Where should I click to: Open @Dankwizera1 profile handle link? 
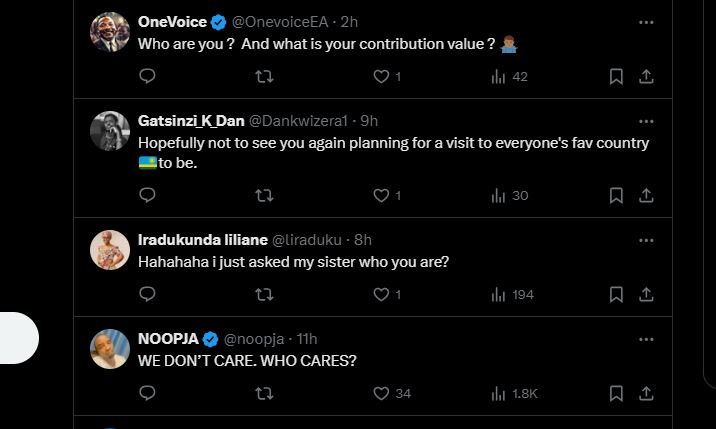pos(298,121)
